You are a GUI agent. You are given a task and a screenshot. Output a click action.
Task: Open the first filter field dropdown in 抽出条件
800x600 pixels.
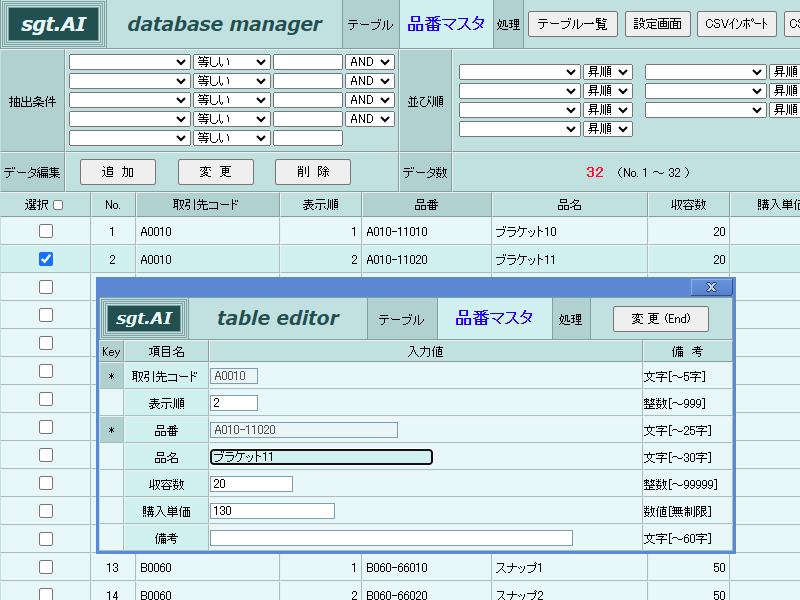click(129, 62)
